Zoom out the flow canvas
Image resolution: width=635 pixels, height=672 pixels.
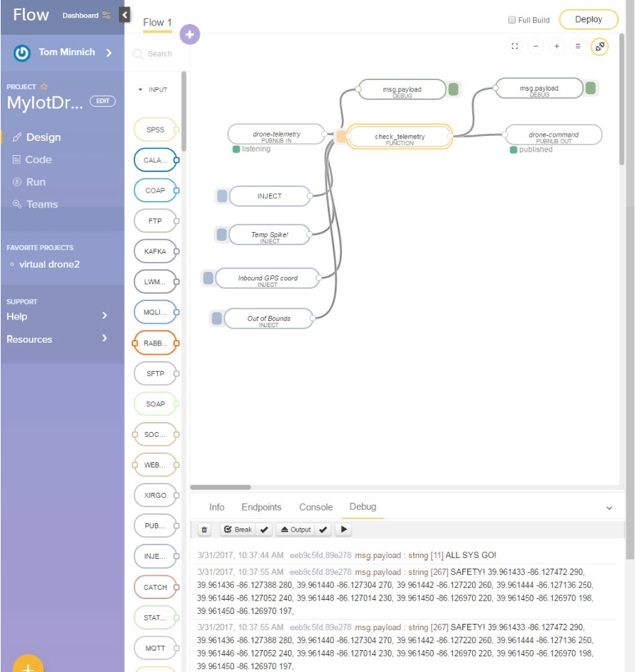(x=536, y=47)
